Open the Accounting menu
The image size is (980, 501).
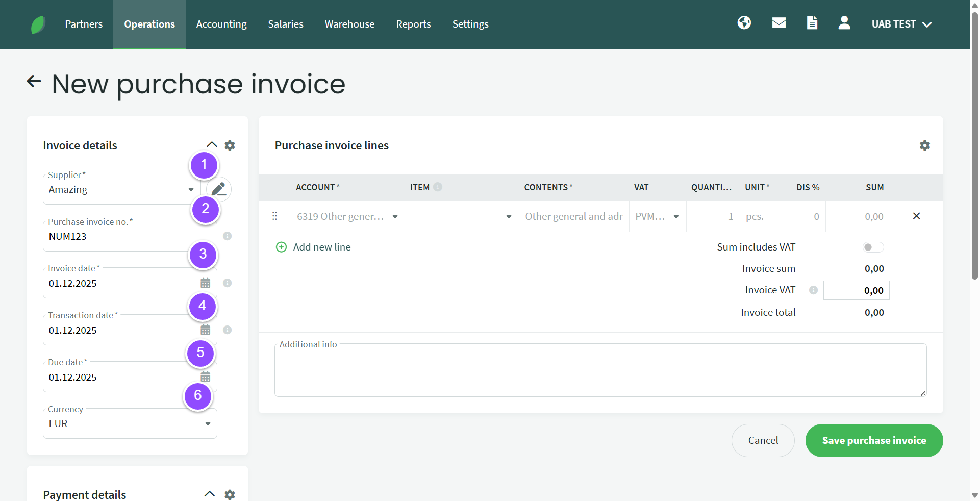pyautogui.click(x=221, y=24)
